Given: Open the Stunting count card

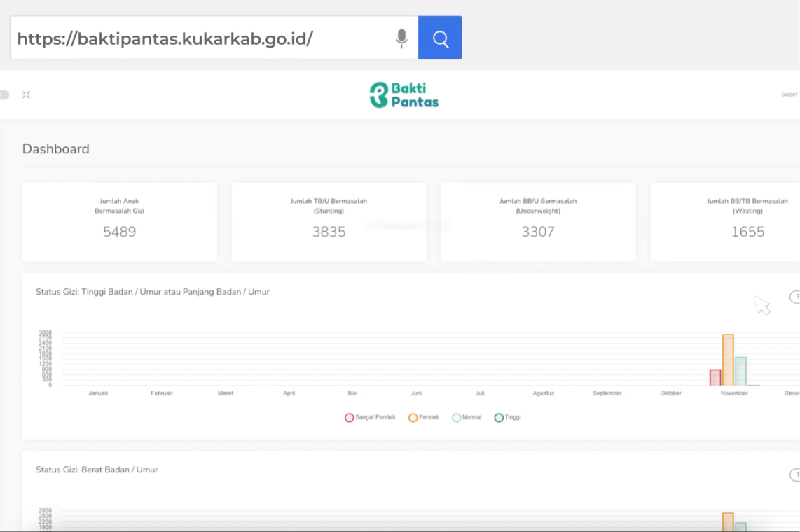Looking at the screenshot, I should 329,222.
